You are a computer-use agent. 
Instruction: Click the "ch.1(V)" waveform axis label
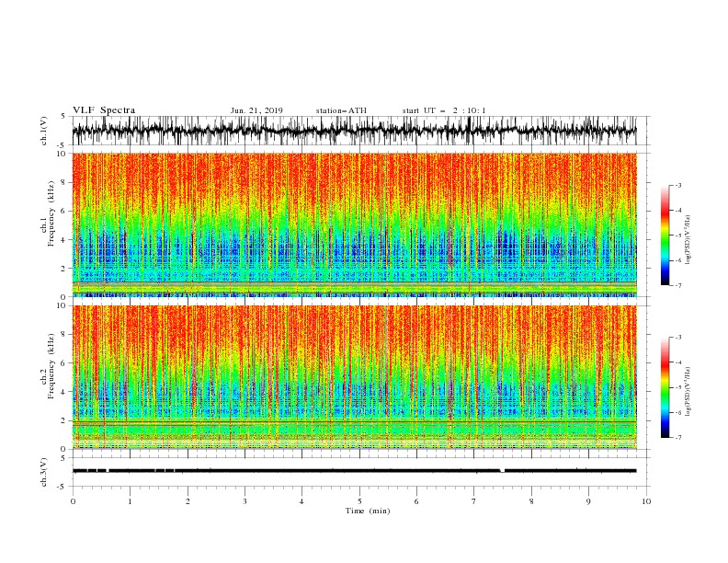pos(44,131)
